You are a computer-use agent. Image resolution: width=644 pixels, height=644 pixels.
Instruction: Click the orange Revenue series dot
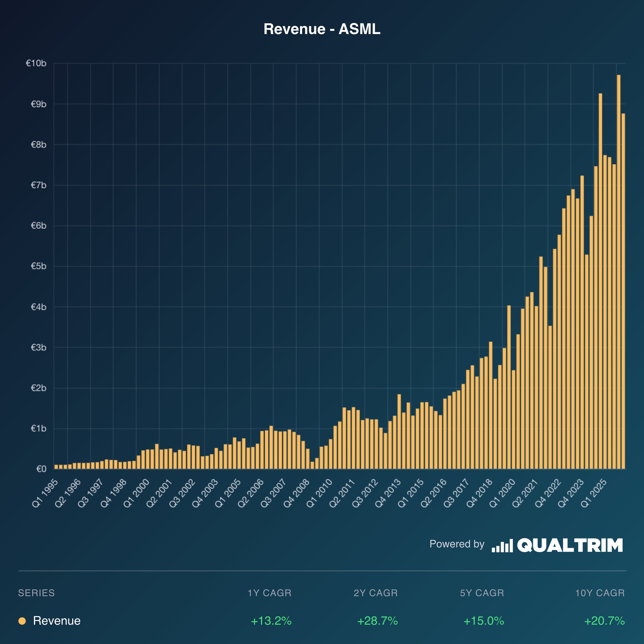pos(22,621)
